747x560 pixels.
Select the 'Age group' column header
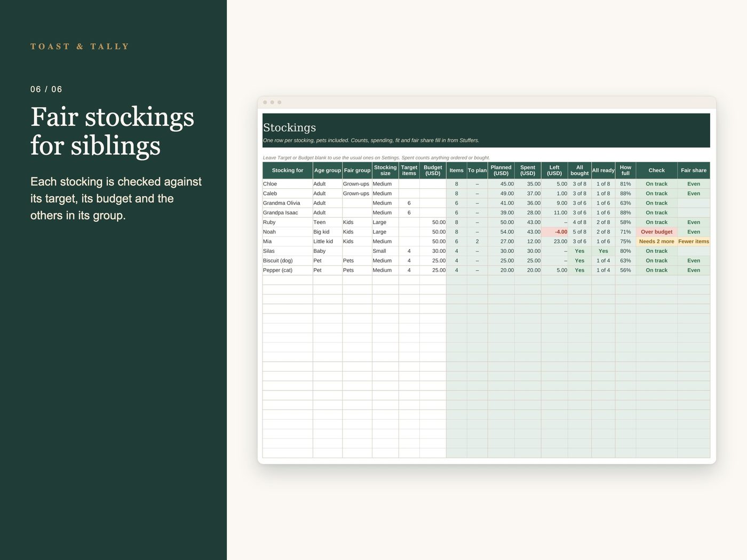tap(328, 171)
